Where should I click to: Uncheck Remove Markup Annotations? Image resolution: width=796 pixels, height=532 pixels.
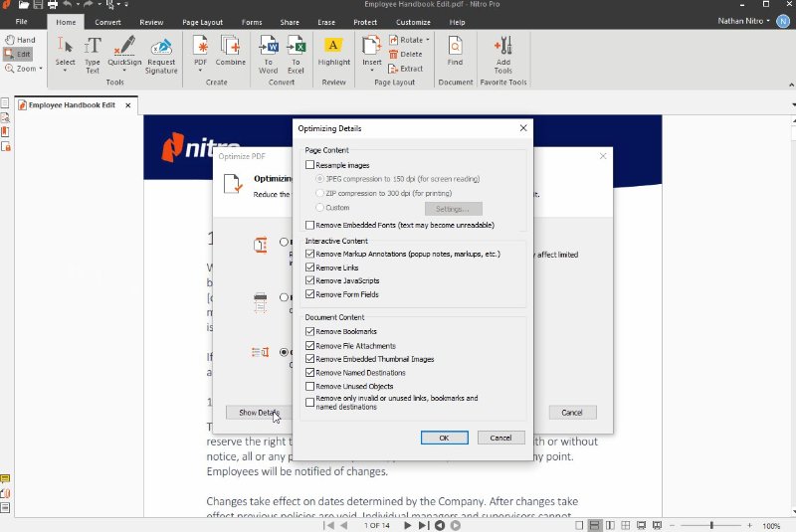coord(309,254)
